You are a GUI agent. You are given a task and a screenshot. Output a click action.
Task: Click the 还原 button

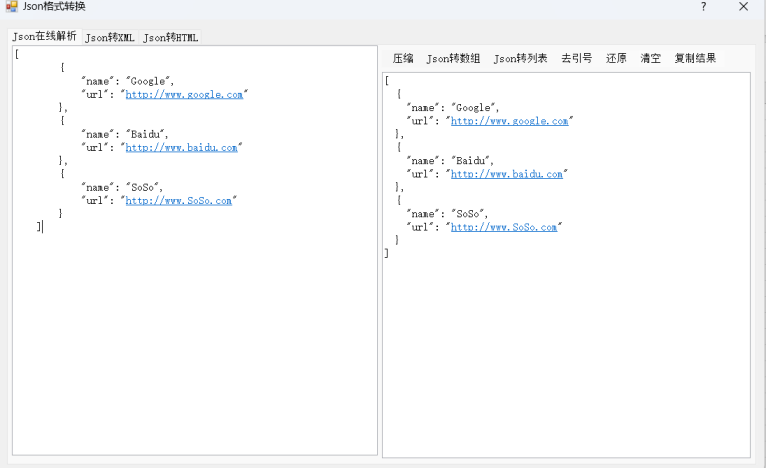pos(616,59)
